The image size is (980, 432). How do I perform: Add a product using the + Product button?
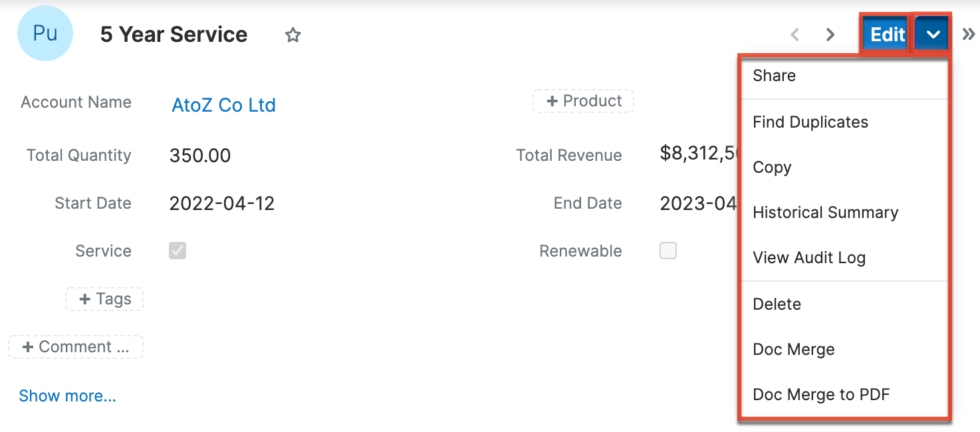coord(583,101)
